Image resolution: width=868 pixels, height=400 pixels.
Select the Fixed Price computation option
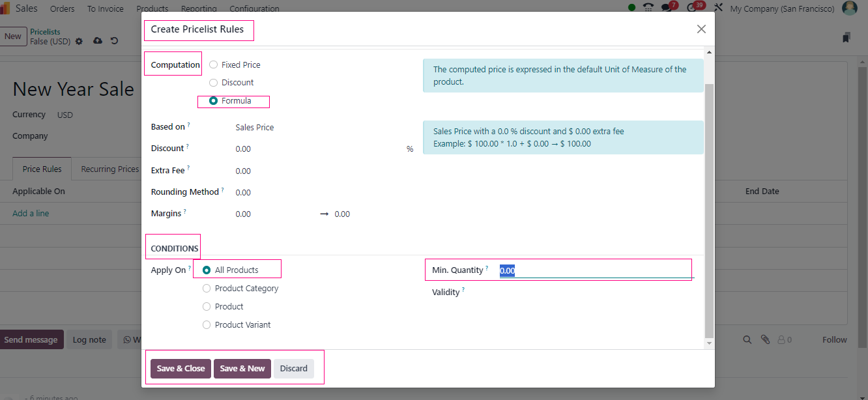coord(214,64)
